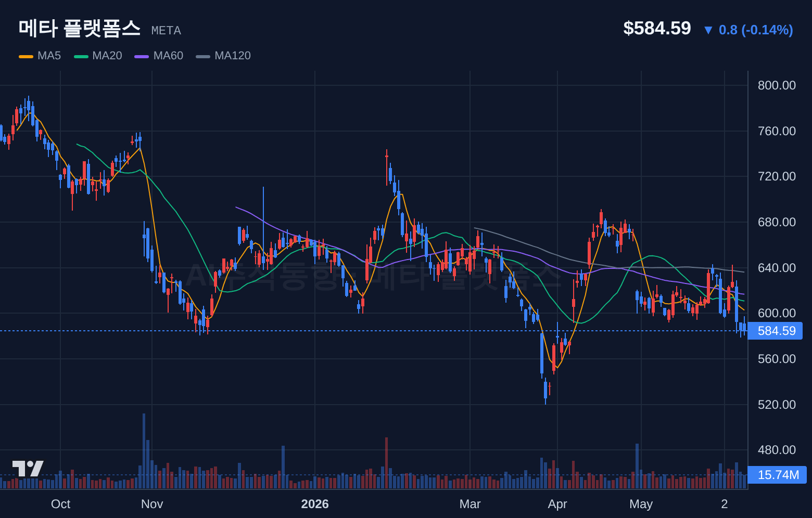The image size is (812, 518).
Task: Click the MA20 green legend swatch
Action: click(81, 56)
